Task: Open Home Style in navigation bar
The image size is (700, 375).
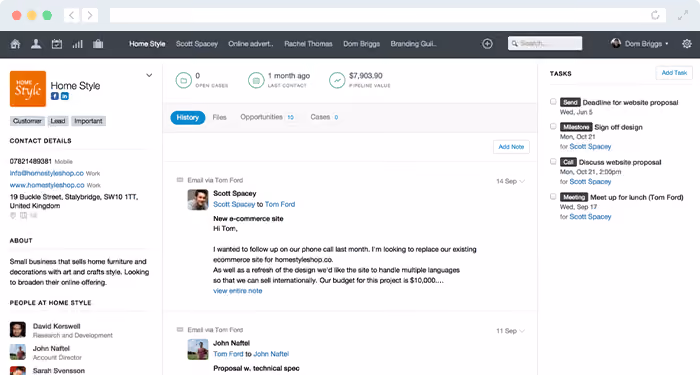Action: point(147,44)
